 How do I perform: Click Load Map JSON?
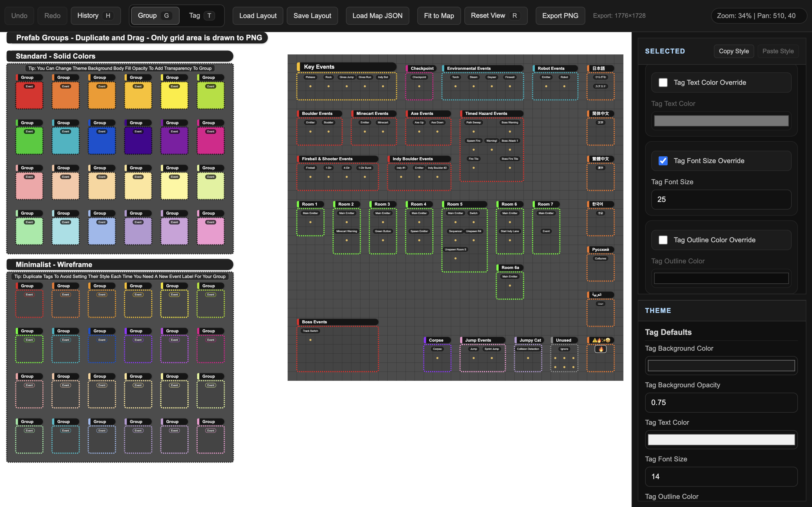click(377, 16)
